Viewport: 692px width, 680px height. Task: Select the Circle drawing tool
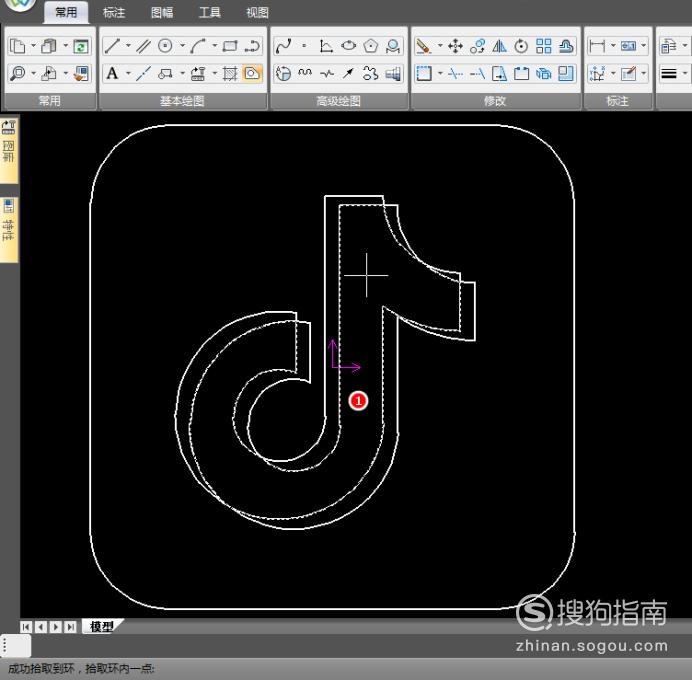click(x=165, y=45)
